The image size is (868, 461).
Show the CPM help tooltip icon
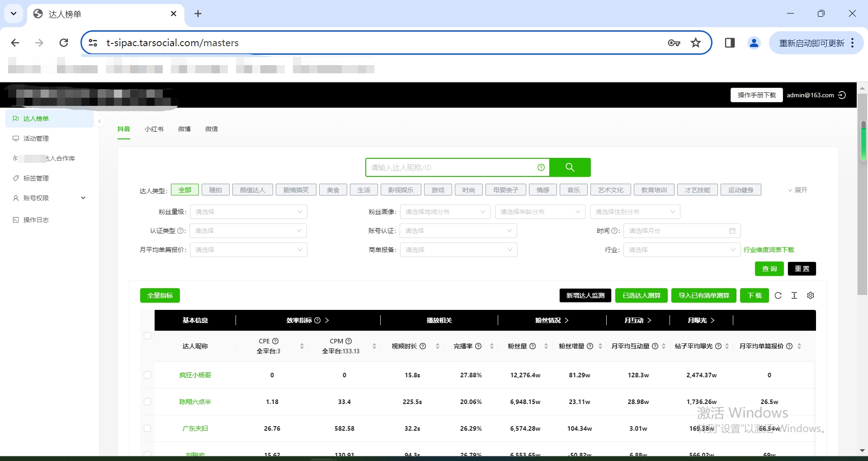tap(349, 341)
